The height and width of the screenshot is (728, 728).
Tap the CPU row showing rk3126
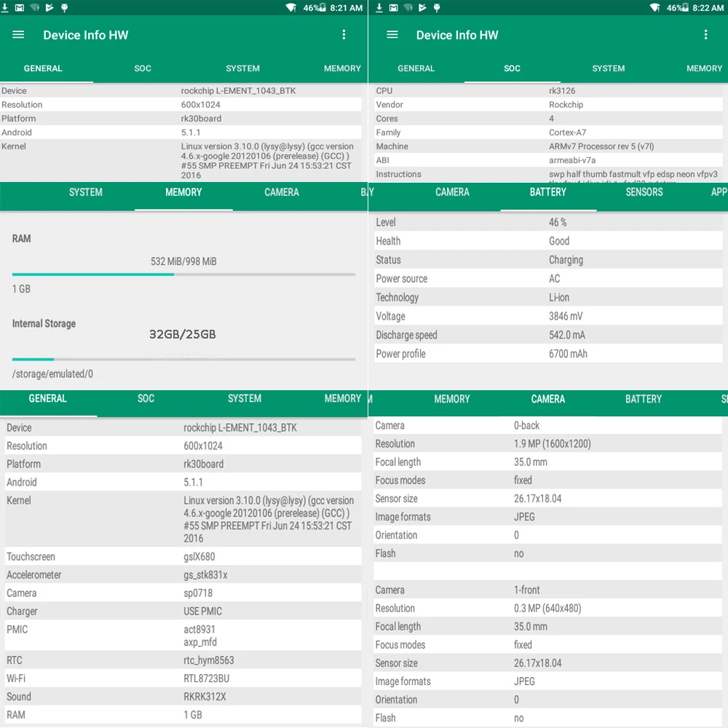(x=548, y=90)
